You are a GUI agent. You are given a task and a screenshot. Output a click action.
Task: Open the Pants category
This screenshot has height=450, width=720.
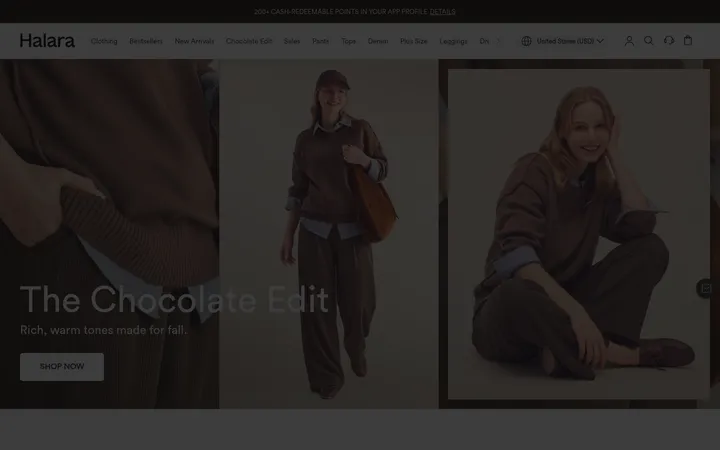click(x=321, y=41)
